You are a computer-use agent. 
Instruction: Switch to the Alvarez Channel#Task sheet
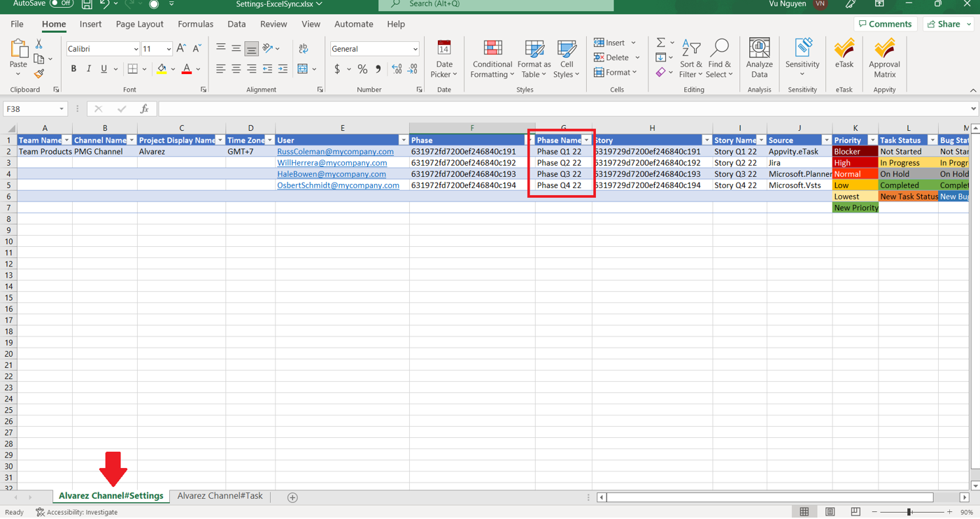pyautogui.click(x=220, y=496)
